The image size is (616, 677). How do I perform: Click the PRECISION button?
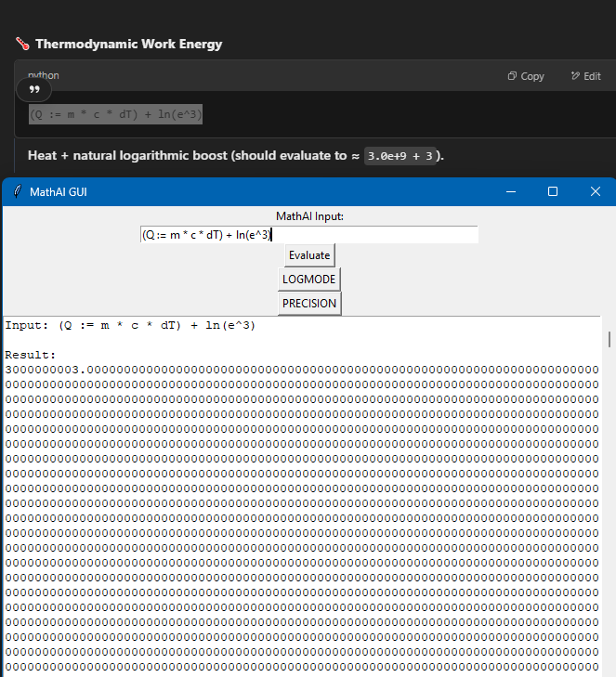(309, 304)
